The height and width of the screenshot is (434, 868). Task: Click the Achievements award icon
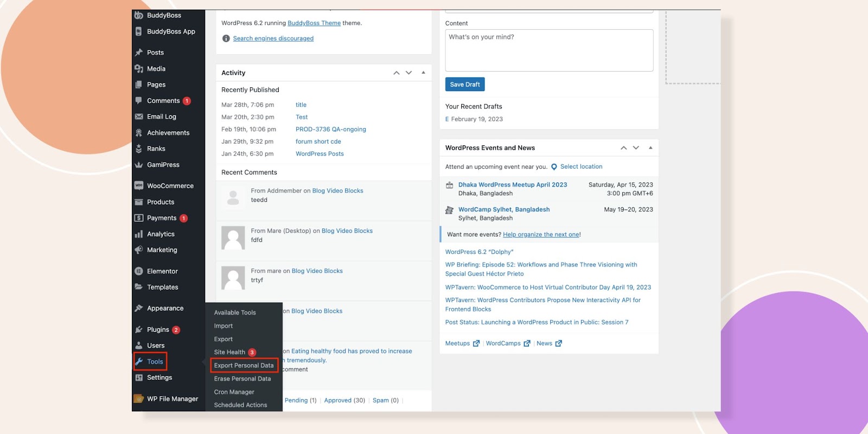(x=139, y=133)
